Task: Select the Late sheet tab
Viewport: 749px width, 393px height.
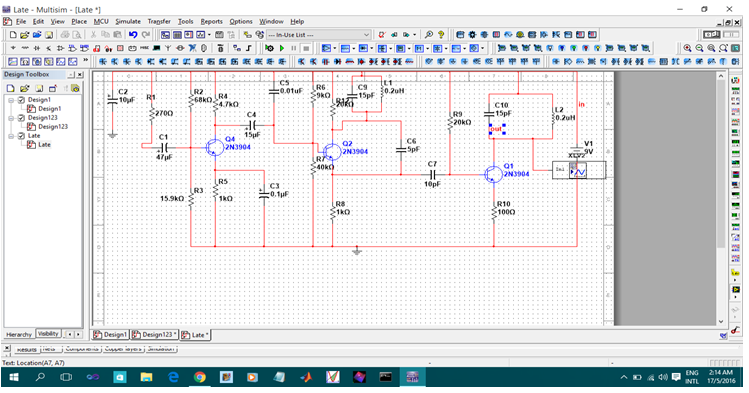Action: point(195,335)
